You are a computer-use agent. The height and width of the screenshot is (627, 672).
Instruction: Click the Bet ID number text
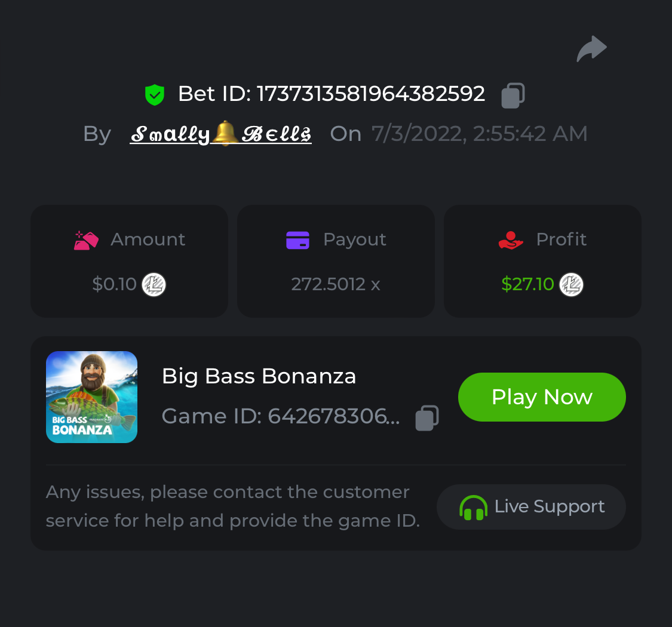(x=370, y=94)
